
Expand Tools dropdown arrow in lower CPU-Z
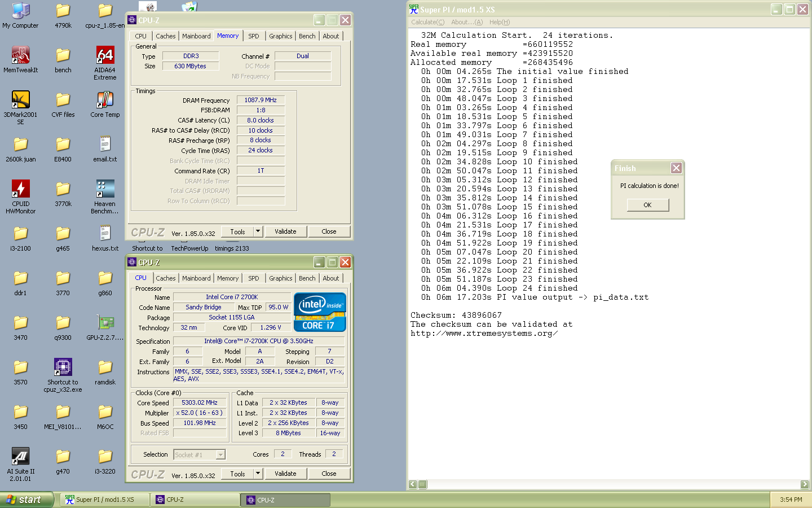[258, 474]
